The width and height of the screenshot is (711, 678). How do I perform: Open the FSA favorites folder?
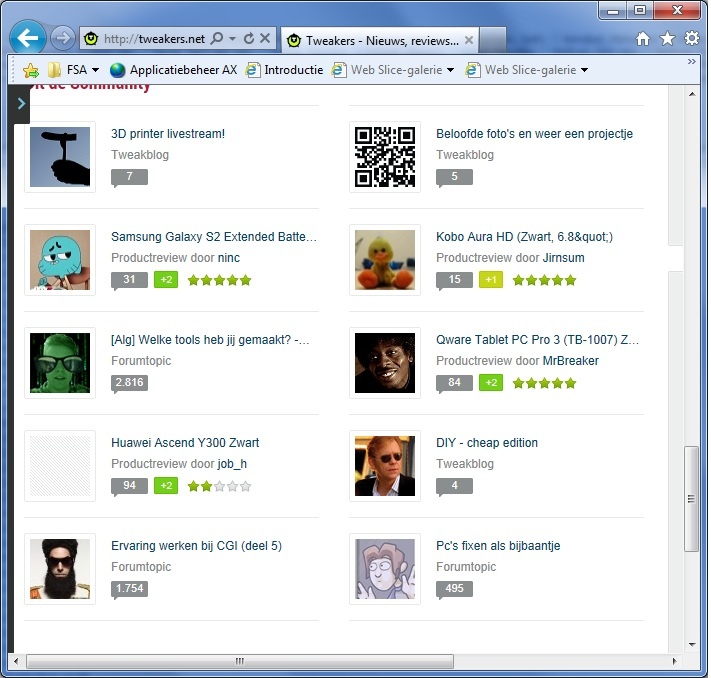click(x=68, y=70)
